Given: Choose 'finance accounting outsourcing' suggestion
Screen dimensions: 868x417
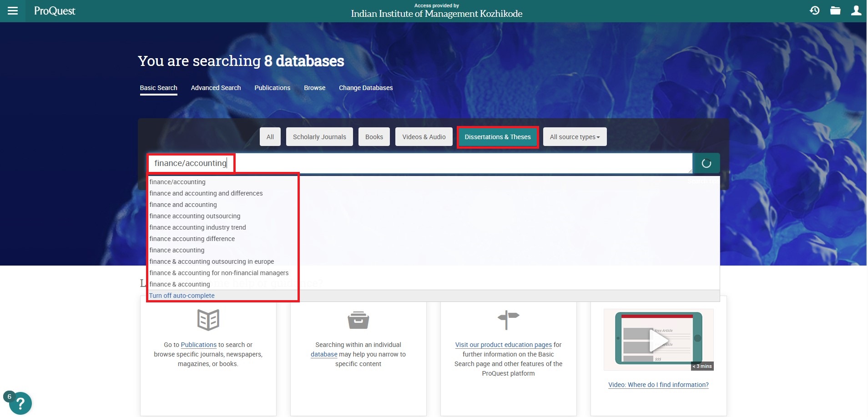Looking at the screenshot, I should (195, 216).
